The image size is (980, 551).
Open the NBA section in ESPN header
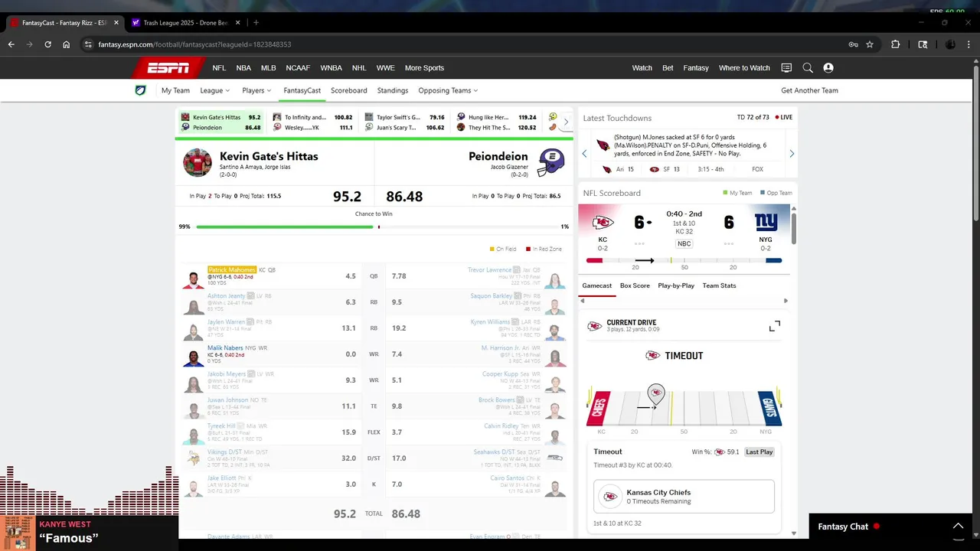click(243, 68)
